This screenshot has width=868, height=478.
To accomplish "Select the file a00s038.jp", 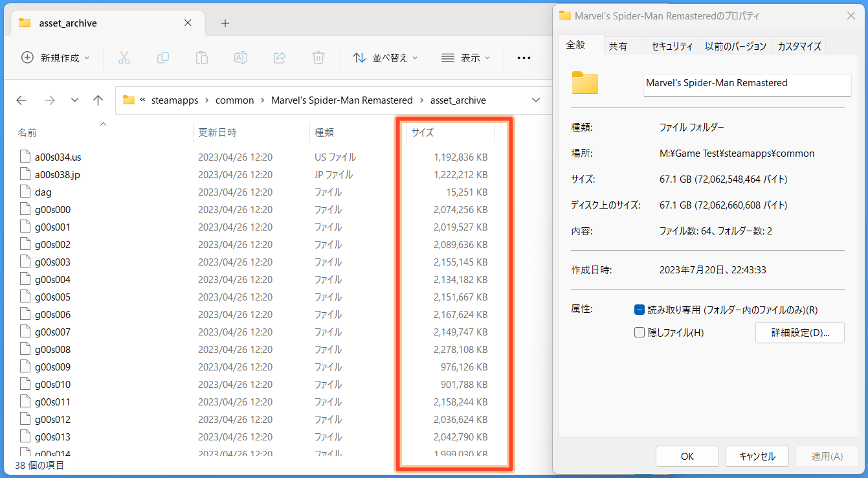I will tap(57, 174).
